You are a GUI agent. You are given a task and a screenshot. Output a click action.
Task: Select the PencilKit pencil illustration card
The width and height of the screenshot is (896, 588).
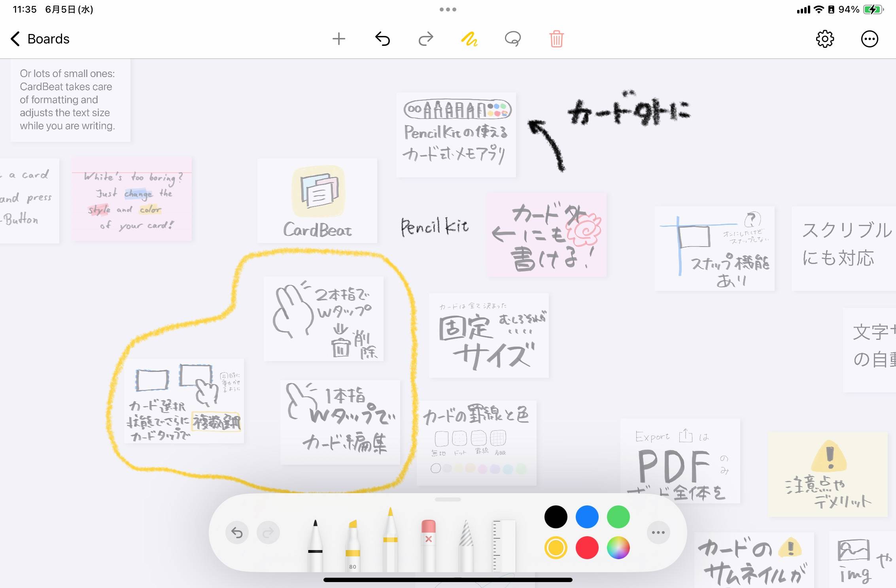pos(456,135)
